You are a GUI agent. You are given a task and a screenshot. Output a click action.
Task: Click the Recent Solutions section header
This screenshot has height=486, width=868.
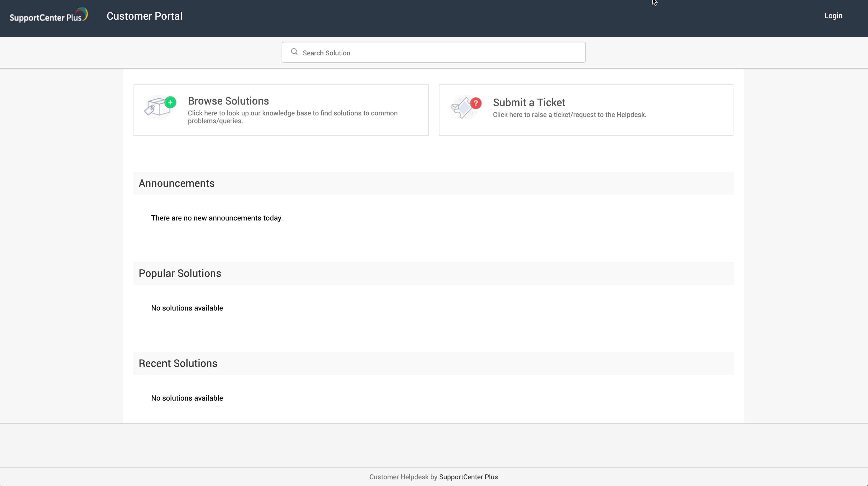point(178,363)
